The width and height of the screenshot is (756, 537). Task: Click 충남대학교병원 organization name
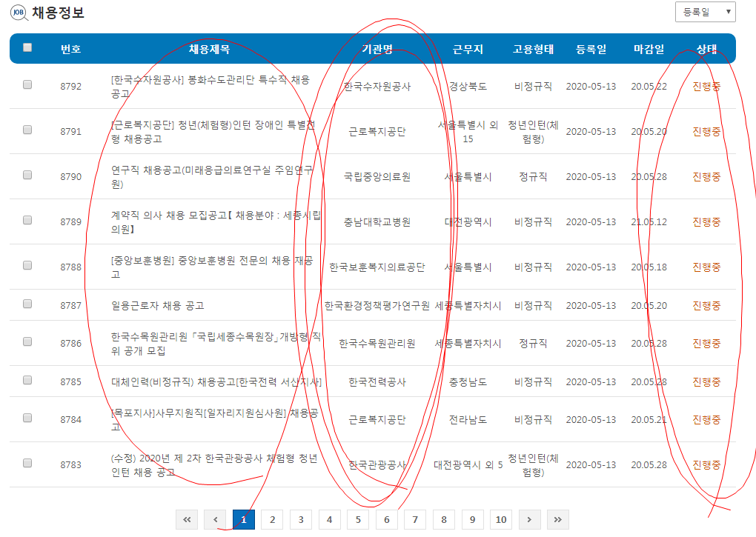pyautogui.click(x=377, y=222)
